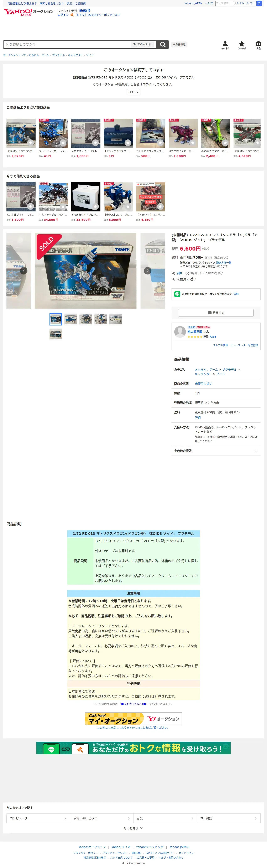Screen dimensions: 267x868
Task: Click 質問する button
Action: [216, 313]
